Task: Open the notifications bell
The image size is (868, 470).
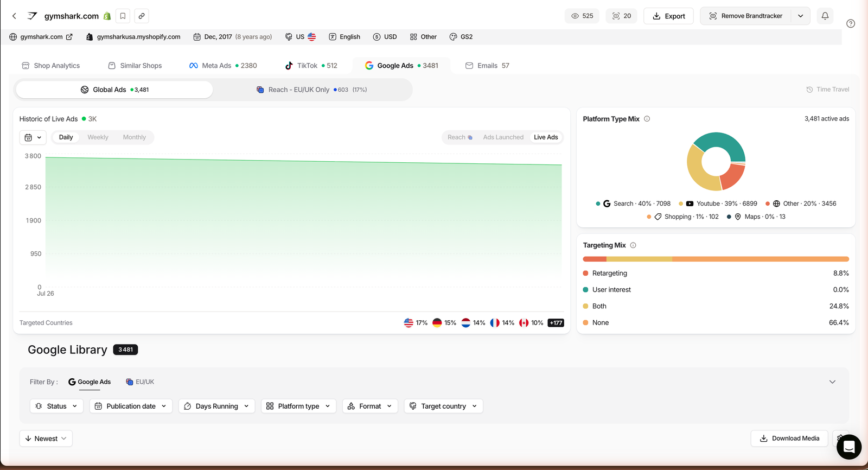Action: coord(825,16)
